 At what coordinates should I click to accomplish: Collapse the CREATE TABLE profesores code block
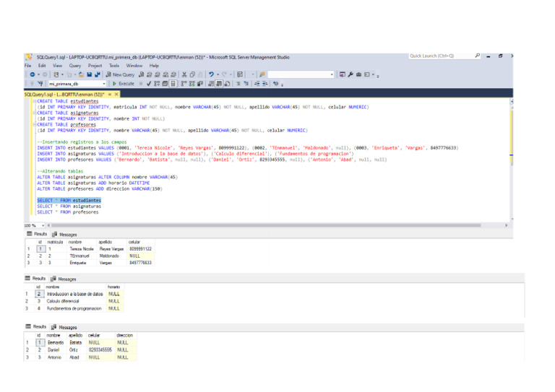tap(35, 124)
